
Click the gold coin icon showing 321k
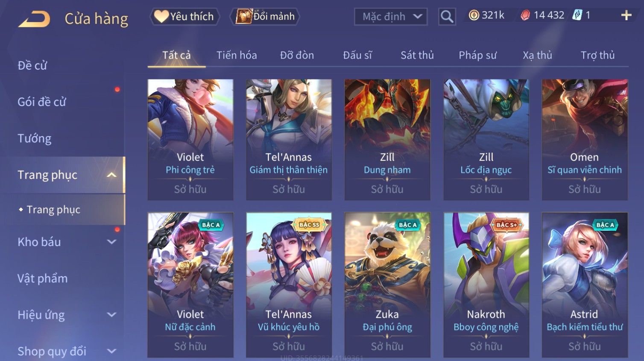tap(474, 15)
